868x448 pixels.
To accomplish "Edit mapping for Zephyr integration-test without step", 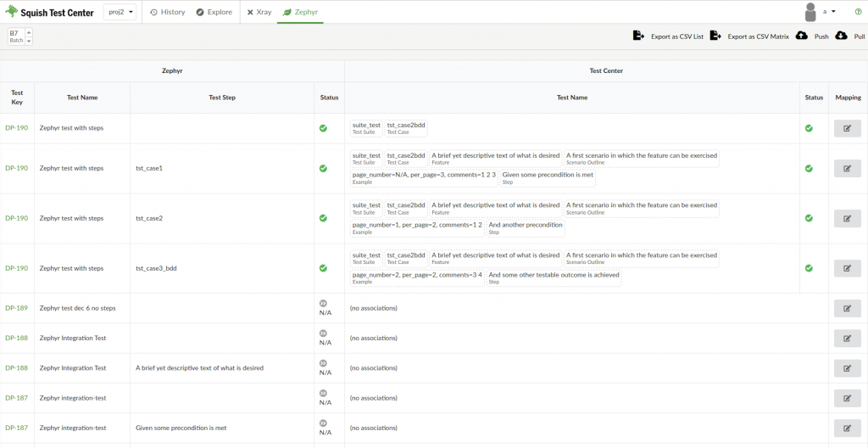I will click(x=848, y=398).
